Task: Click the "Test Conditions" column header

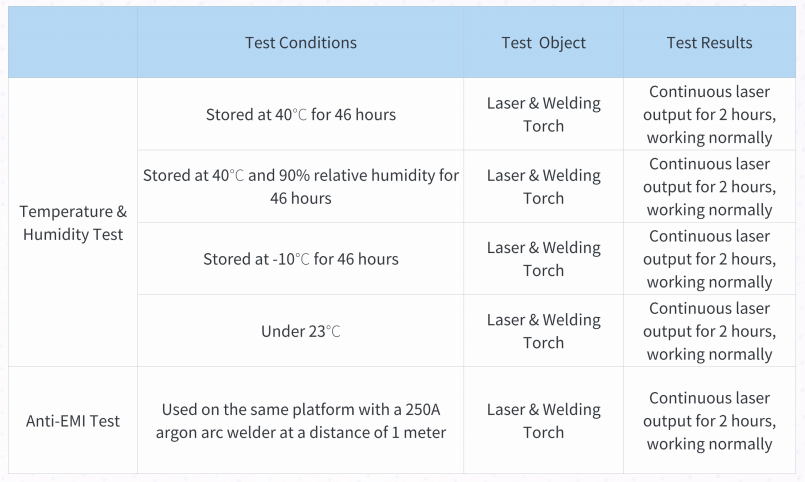Action: coord(300,43)
